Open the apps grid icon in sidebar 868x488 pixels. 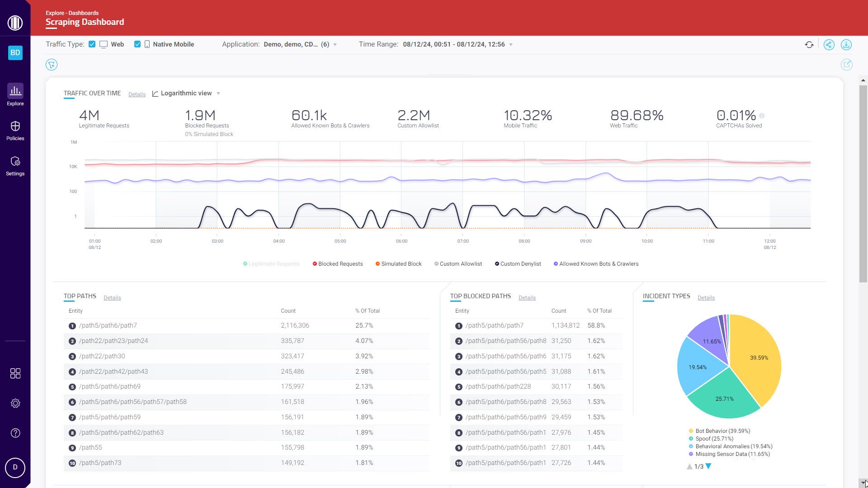click(x=15, y=373)
